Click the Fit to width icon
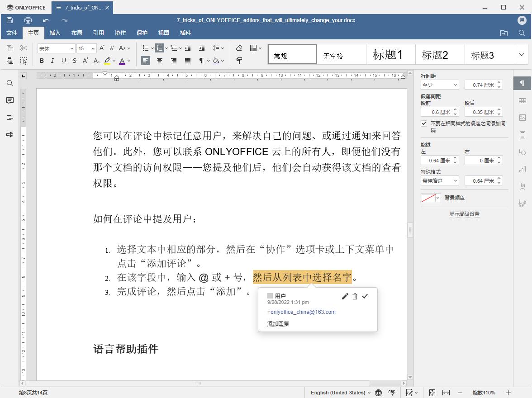The height and width of the screenshot is (398, 532). click(x=446, y=393)
